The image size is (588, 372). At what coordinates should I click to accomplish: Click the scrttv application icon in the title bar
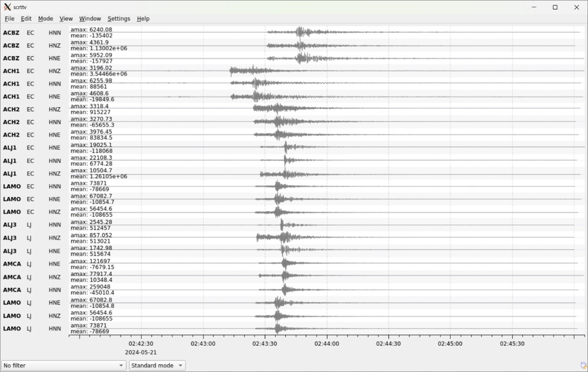[x=7, y=7]
